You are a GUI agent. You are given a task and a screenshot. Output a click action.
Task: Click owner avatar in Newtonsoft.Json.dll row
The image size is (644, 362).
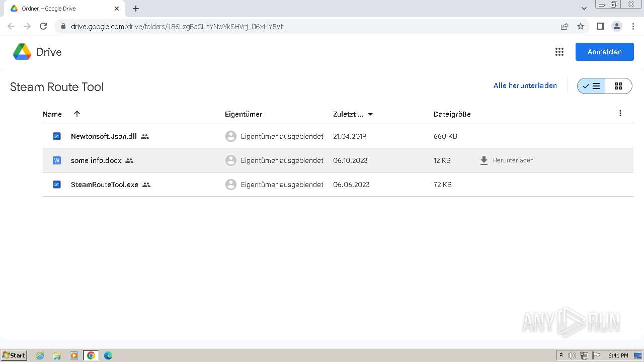(x=231, y=136)
